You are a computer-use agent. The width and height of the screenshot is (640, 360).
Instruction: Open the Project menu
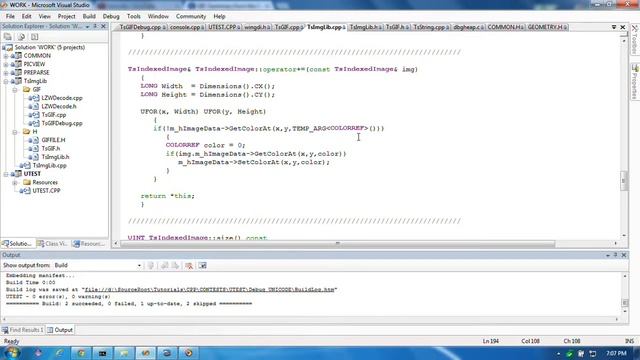pos(67,16)
